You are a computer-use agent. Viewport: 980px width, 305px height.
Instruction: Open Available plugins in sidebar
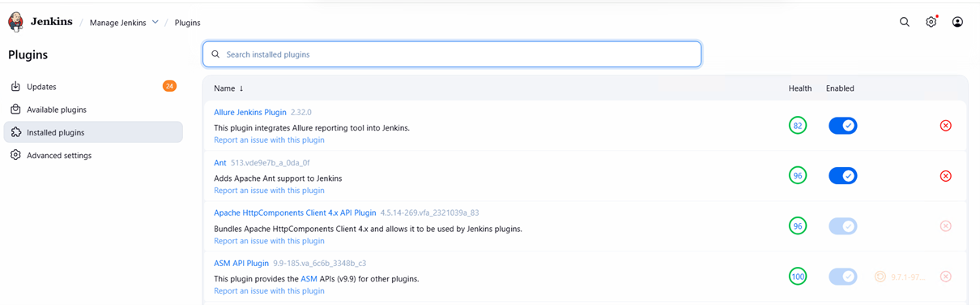coord(93,110)
